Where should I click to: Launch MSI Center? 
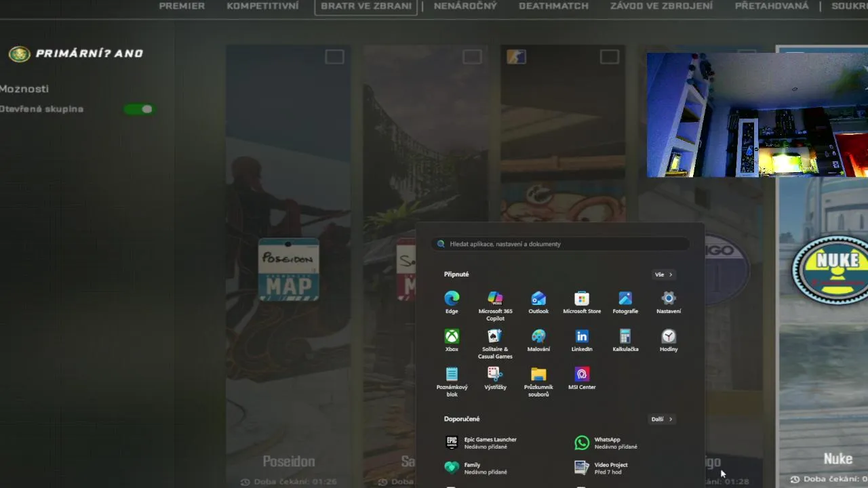(x=582, y=378)
